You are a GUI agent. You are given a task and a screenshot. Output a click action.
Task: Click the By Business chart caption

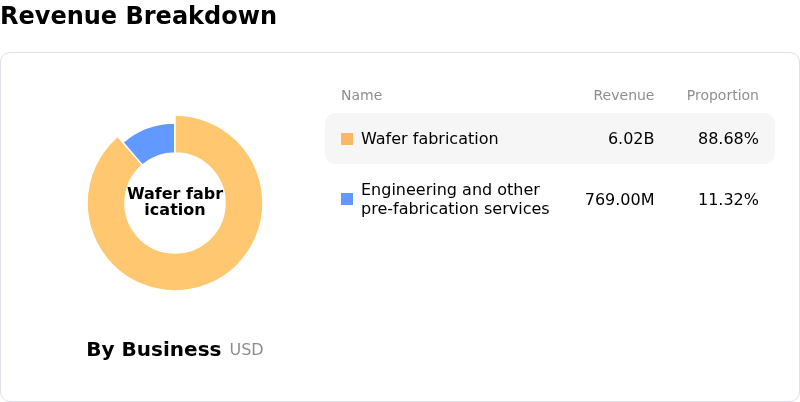click(153, 349)
